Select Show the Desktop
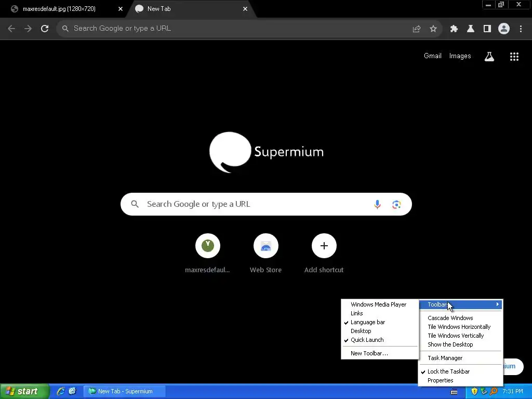This screenshot has width=532, height=399. [460, 344]
